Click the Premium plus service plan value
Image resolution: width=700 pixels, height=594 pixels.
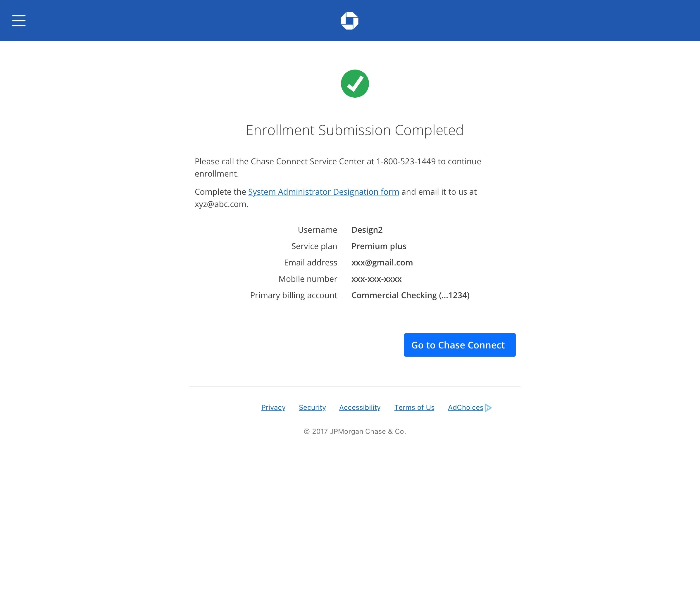tap(379, 246)
